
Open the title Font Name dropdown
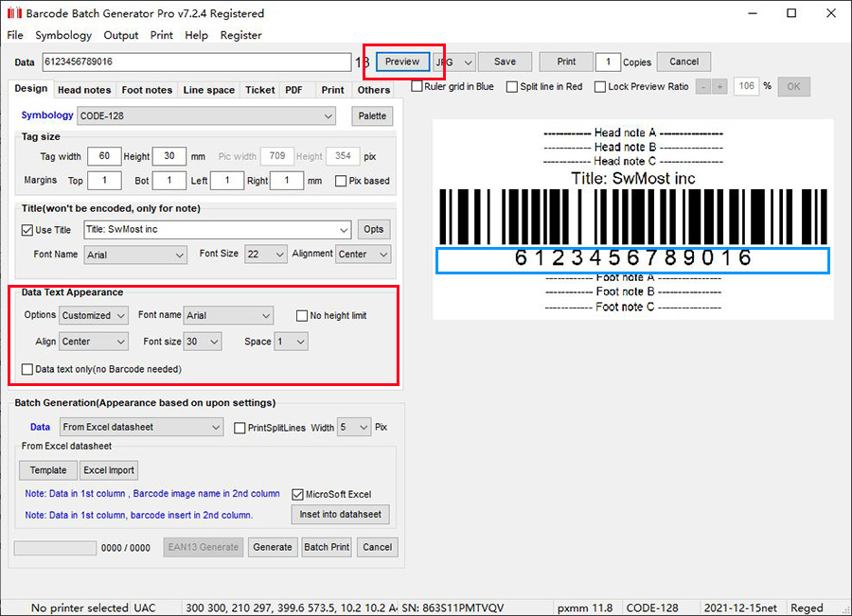coord(135,255)
